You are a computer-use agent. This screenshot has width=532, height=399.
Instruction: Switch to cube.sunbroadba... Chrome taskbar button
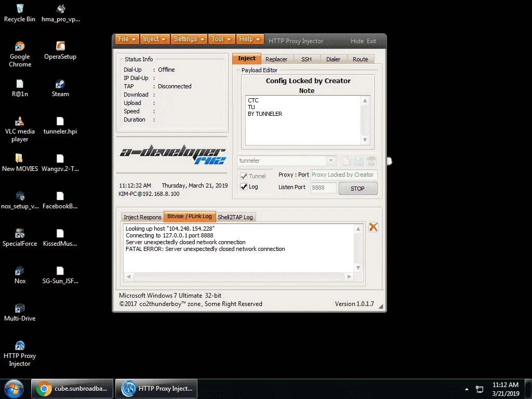tap(72, 389)
